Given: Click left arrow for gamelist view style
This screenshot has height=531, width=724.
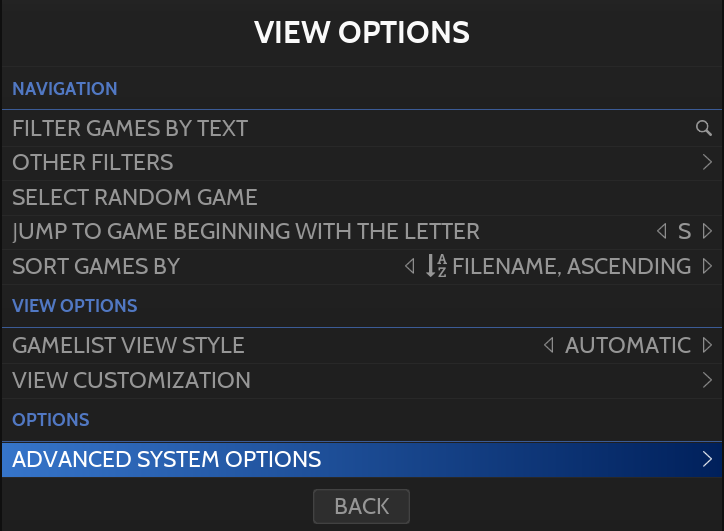Looking at the screenshot, I should 548,346.
